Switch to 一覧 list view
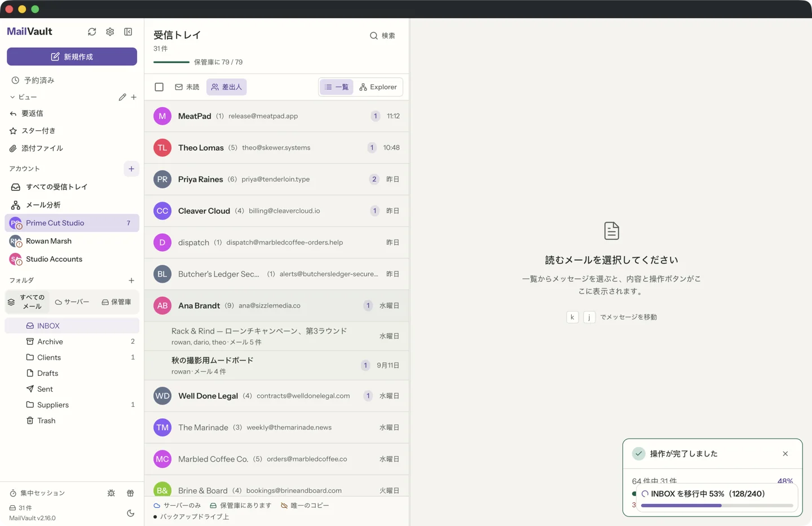The image size is (812, 526). click(x=337, y=87)
